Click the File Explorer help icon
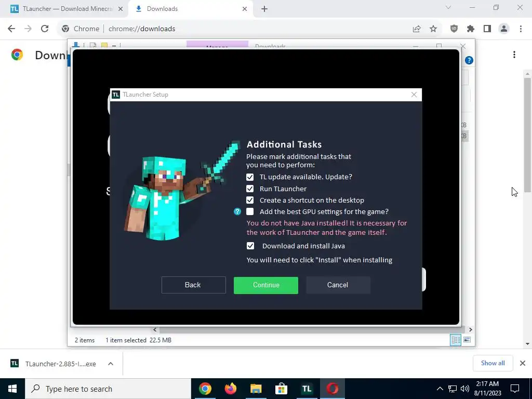Image resolution: width=532 pixels, height=399 pixels. click(x=469, y=60)
